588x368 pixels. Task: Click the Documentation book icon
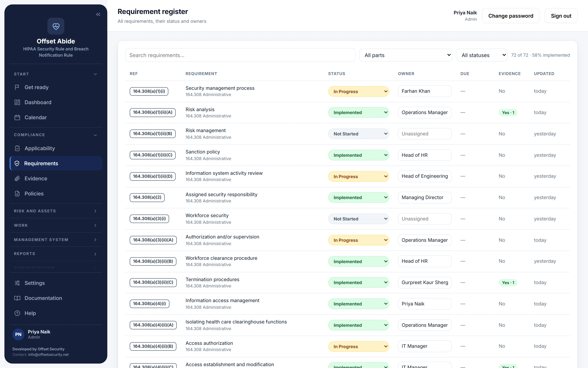17,298
